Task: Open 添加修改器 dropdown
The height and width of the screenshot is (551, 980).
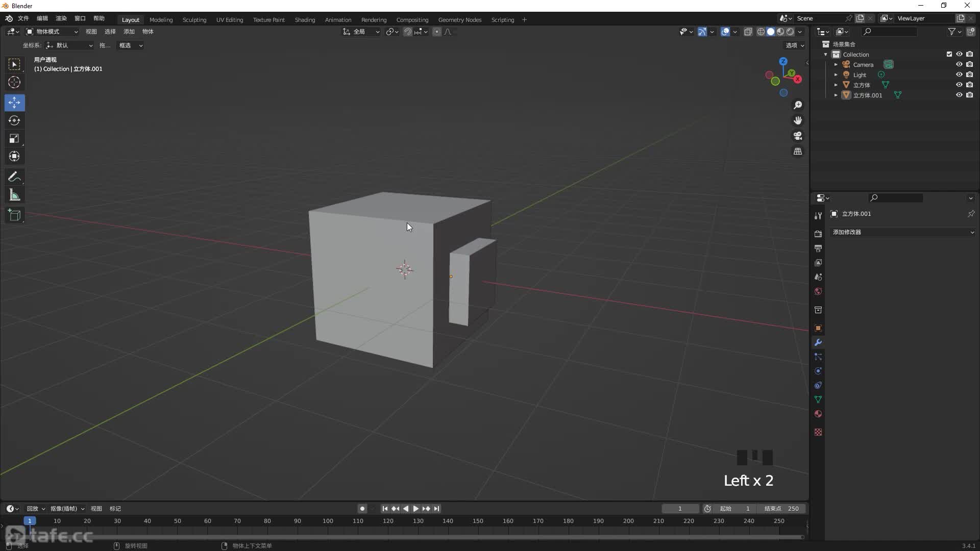Action: coord(902,232)
